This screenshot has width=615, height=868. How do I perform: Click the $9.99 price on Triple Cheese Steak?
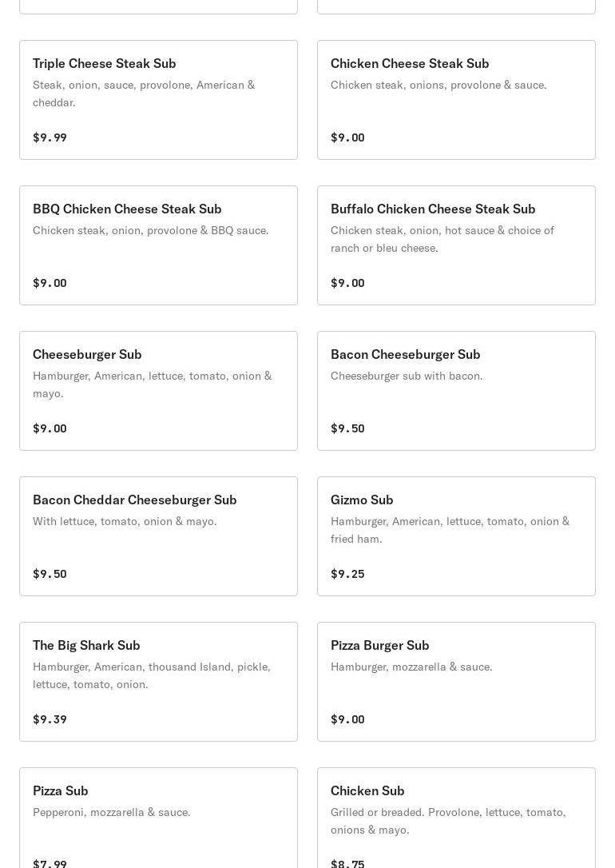click(x=50, y=137)
